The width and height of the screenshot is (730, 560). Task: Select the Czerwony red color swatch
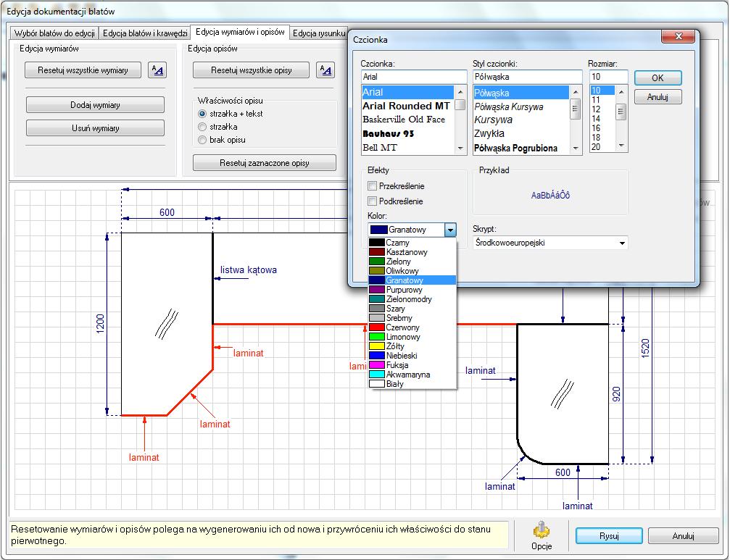pyautogui.click(x=377, y=327)
